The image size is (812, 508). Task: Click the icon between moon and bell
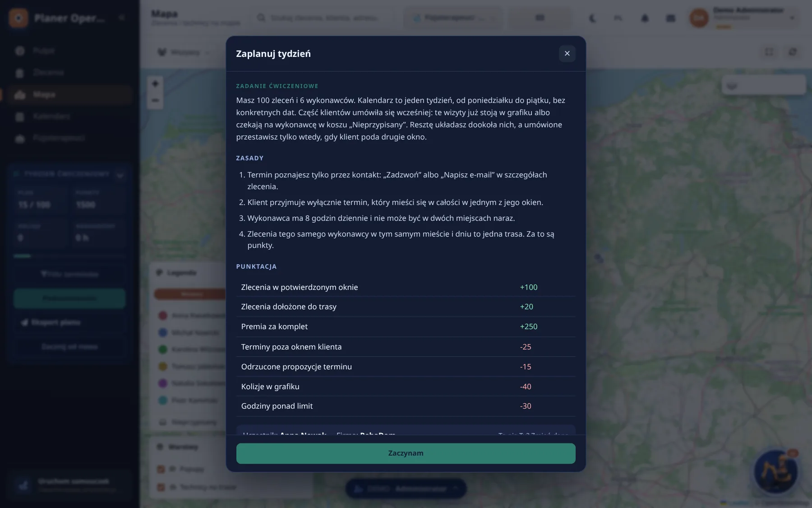(x=618, y=18)
